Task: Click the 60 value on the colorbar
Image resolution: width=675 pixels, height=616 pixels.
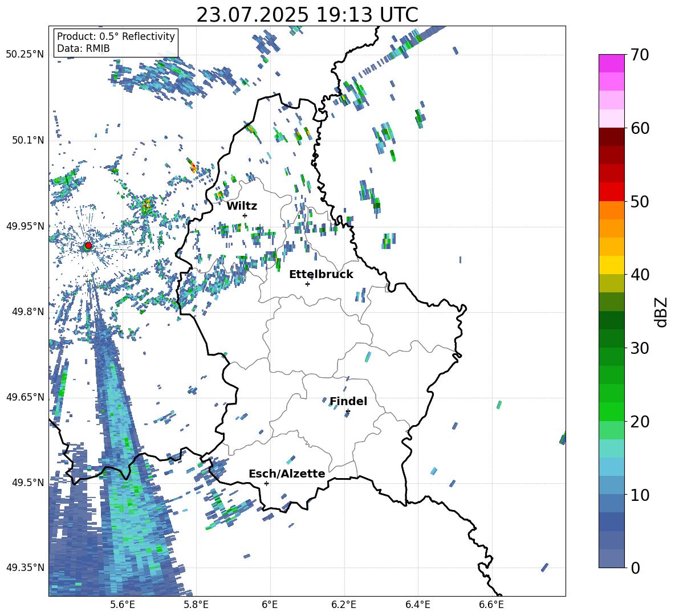Action: click(639, 128)
